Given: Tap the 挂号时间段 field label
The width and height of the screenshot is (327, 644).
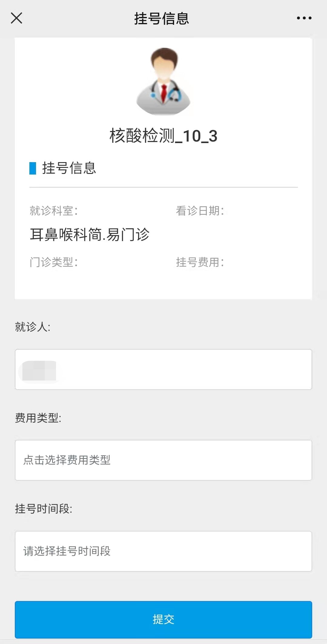Looking at the screenshot, I should coord(44,509).
